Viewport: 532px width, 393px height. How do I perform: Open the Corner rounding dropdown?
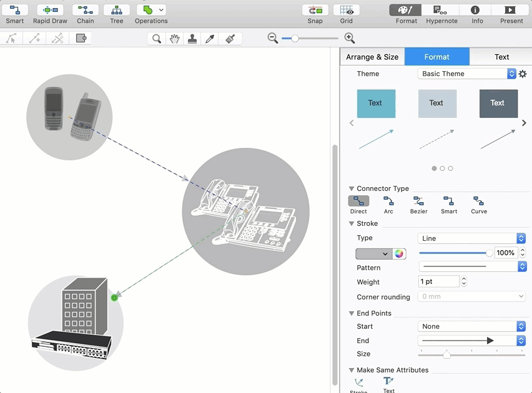pos(471,296)
